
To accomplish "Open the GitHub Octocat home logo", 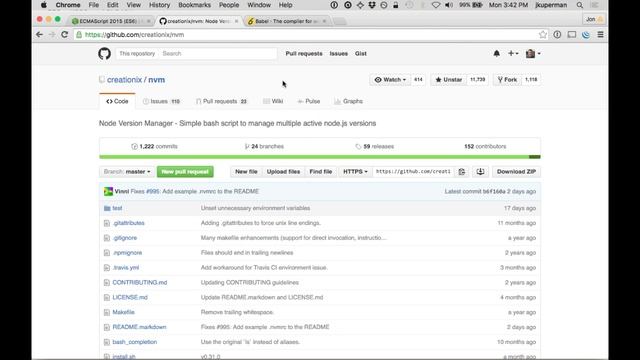I will click(104, 53).
